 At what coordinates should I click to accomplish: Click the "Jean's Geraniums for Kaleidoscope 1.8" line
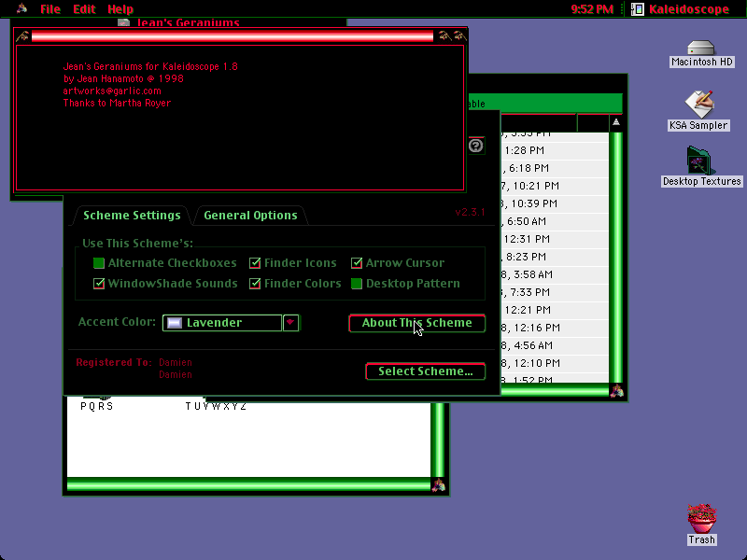150,66
